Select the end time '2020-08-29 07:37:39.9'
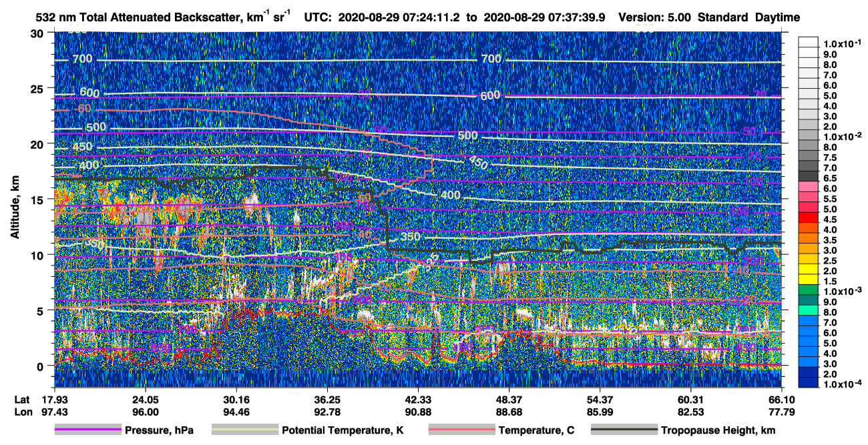 [x=544, y=17]
